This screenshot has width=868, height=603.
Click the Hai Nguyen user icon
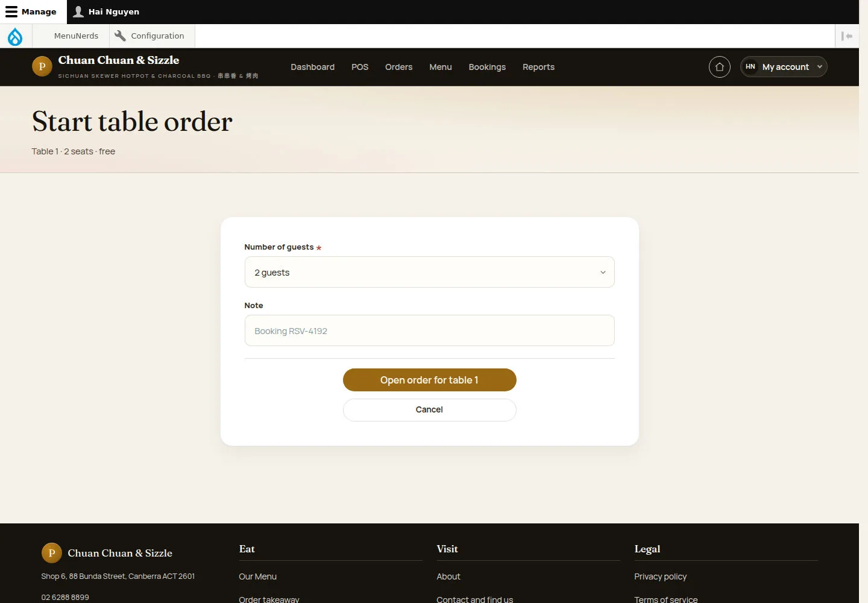click(x=78, y=11)
